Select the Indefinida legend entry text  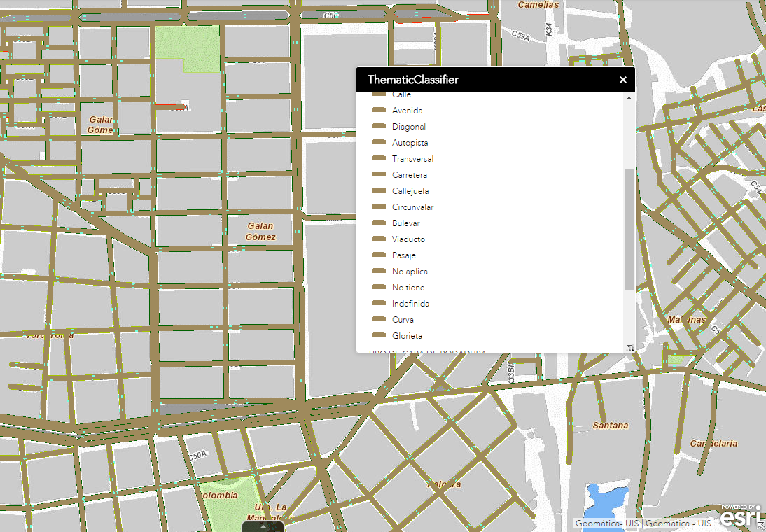point(410,304)
